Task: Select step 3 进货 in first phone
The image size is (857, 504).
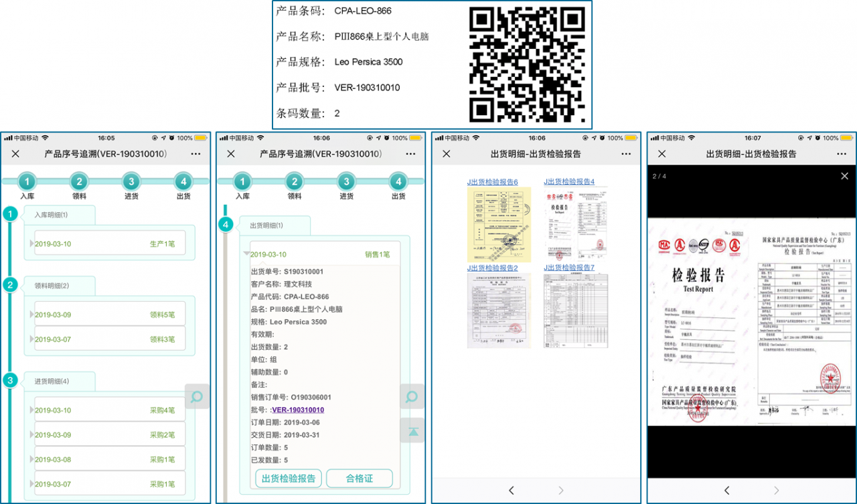Action: click(131, 187)
